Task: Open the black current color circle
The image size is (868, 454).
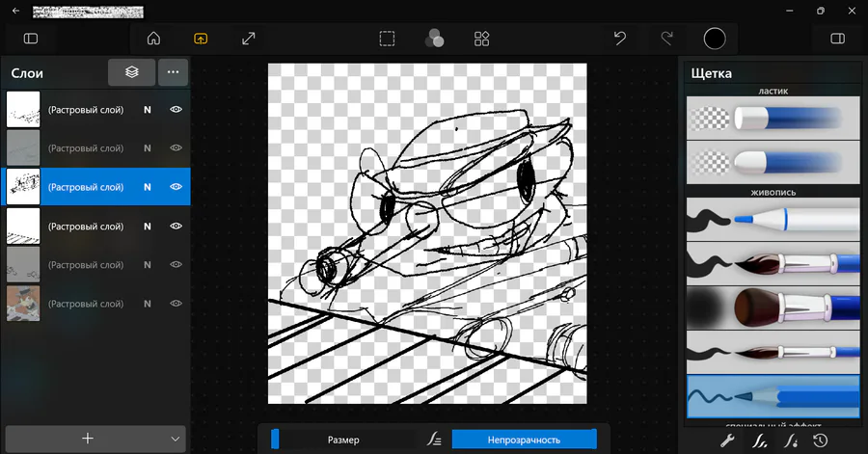Action: pos(715,39)
